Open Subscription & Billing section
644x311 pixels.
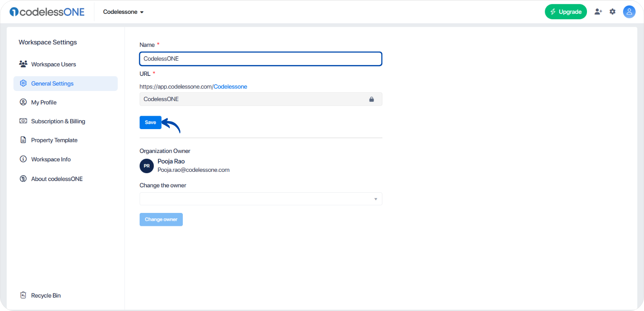click(65, 121)
